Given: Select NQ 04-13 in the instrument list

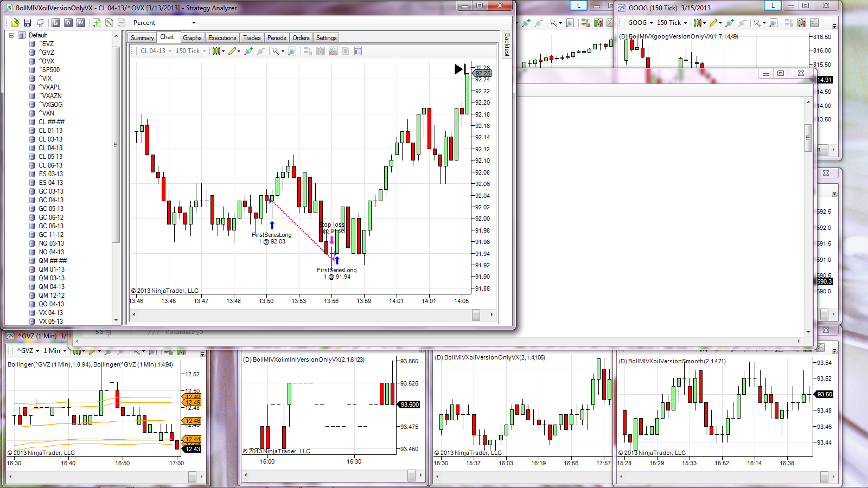Looking at the screenshot, I should (x=51, y=252).
